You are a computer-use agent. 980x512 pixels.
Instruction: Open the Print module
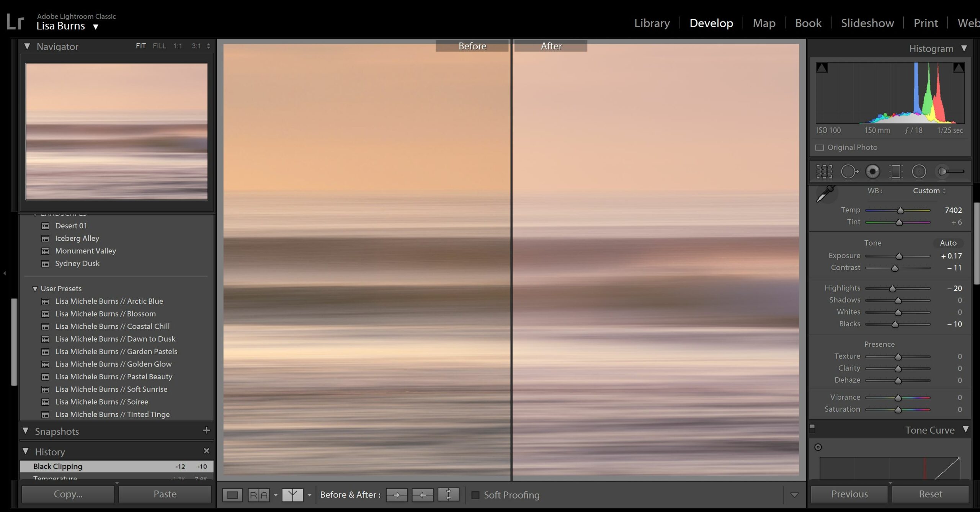click(926, 23)
